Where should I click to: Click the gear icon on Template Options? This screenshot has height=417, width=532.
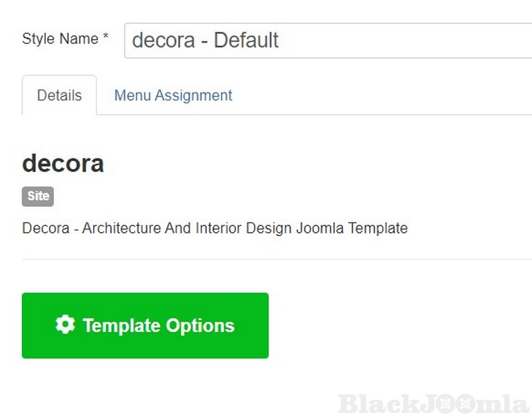pos(65,325)
